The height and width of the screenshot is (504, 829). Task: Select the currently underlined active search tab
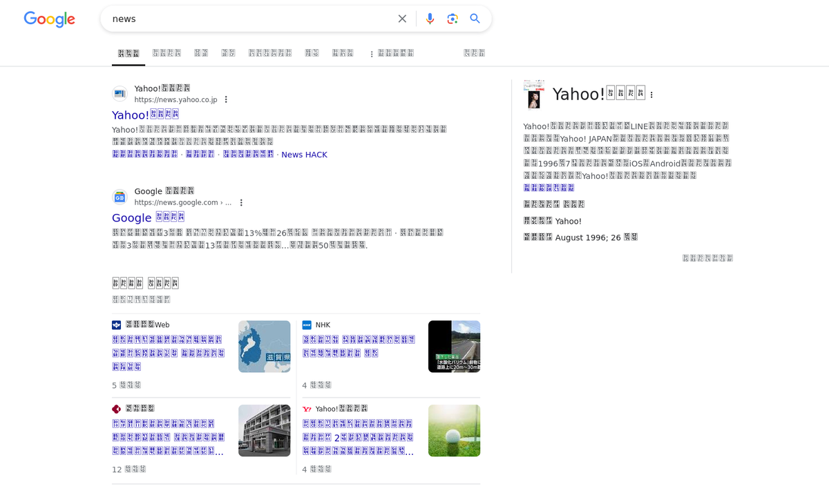click(x=128, y=53)
